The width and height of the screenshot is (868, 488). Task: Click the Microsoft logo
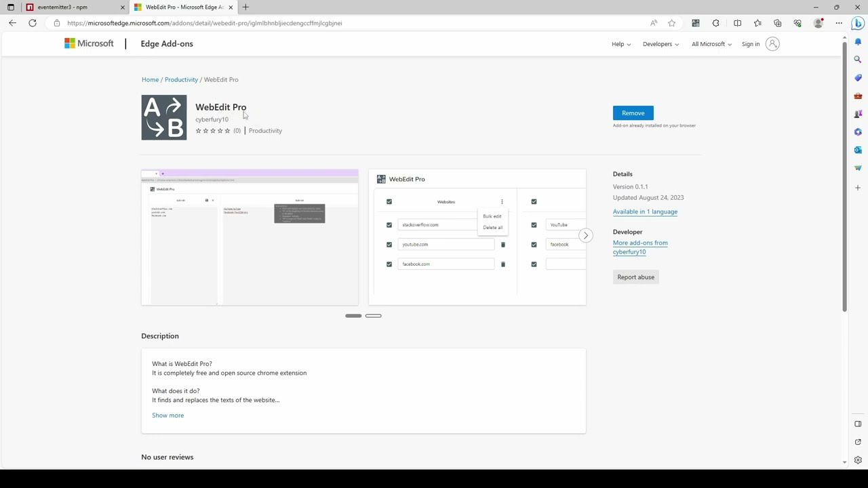(x=89, y=43)
